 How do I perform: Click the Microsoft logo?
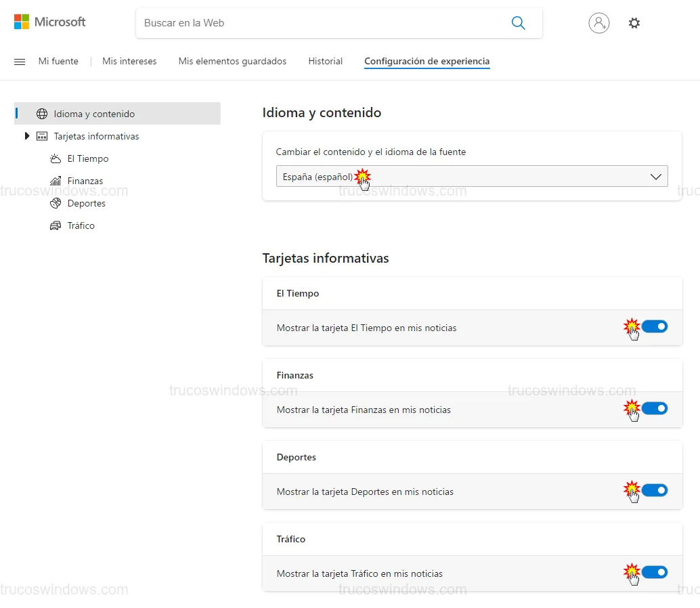coord(49,22)
